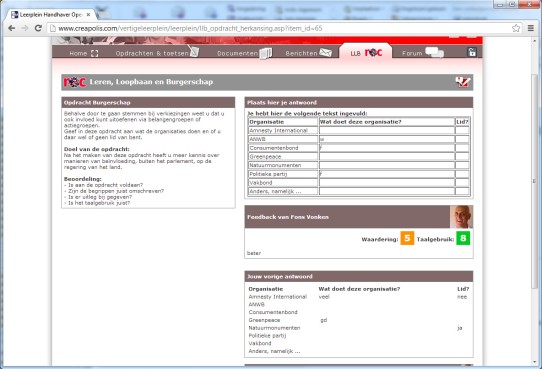Click the Fons Vonken profile photo
The height and width of the screenshot is (369, 542).
click(461, 217)
